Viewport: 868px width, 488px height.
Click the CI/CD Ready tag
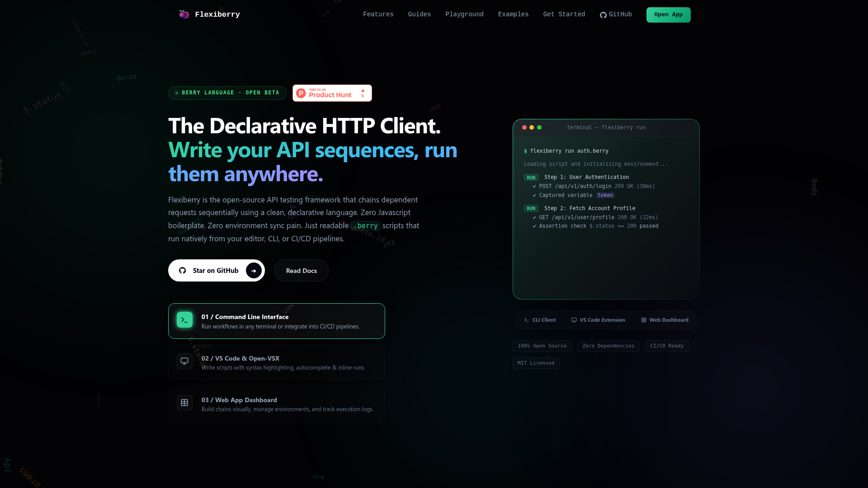667,346
